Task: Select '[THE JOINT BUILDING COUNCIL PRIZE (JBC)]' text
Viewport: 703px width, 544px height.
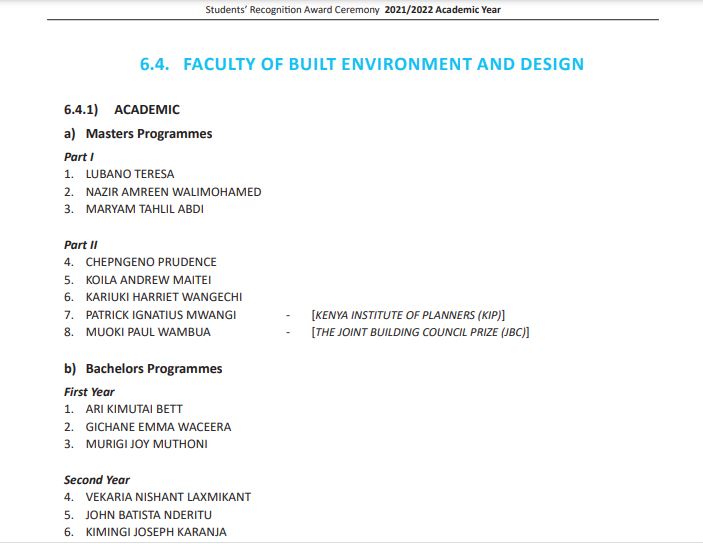Action: (421, 332)
